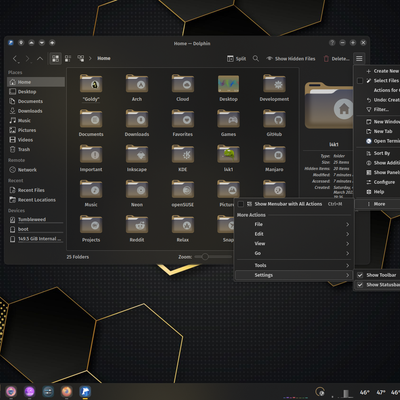Open the openSUSE folder

coord(183,193)
